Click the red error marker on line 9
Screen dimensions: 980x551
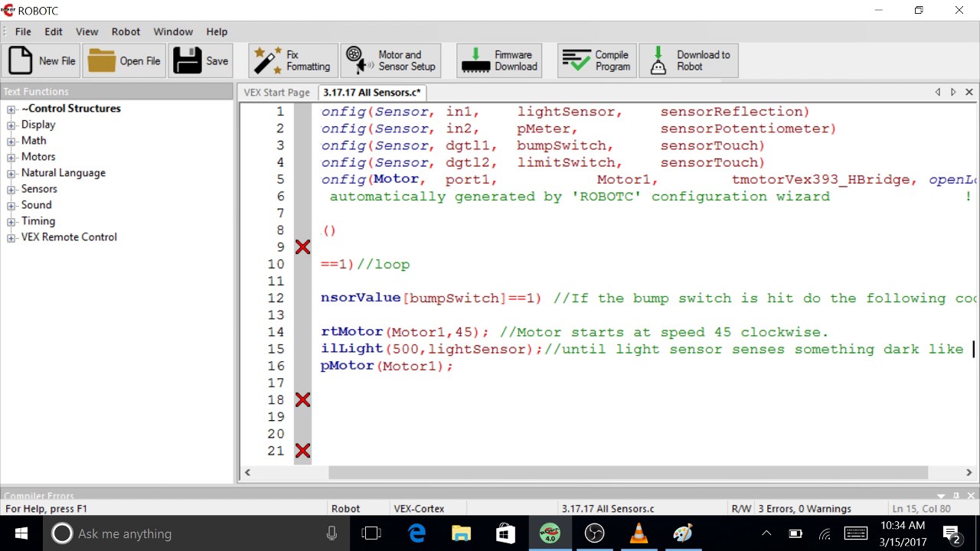point(302,246)
